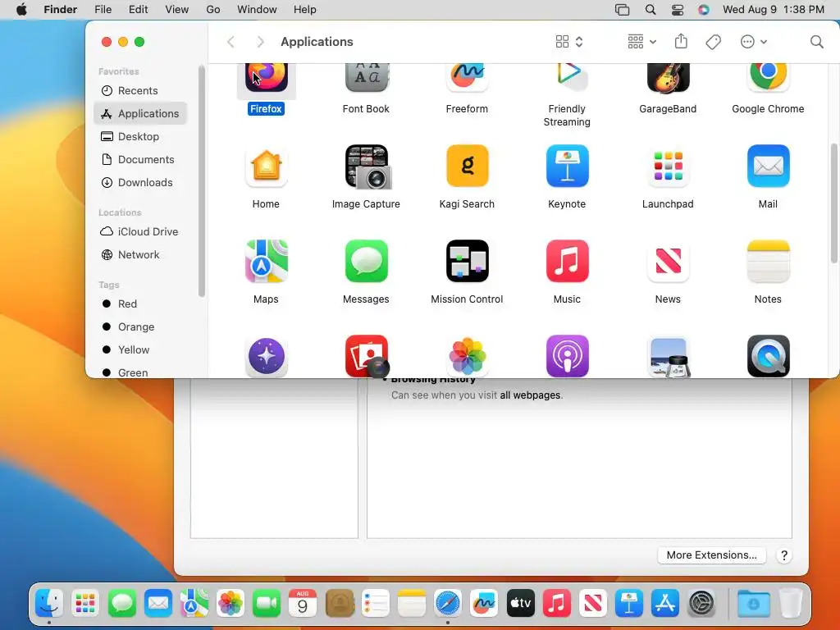Screen dimensions: 840x630
Task: Select Preview app icon in Finder
Action: pos(668,358)
